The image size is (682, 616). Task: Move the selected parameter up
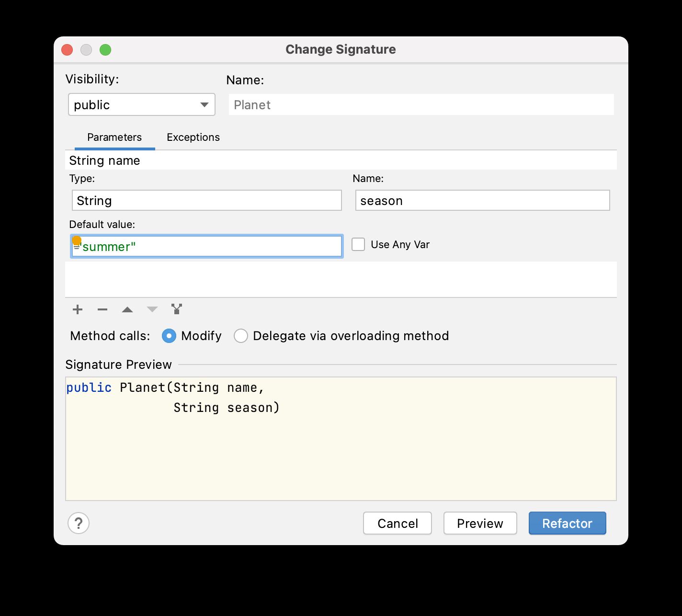127,309
